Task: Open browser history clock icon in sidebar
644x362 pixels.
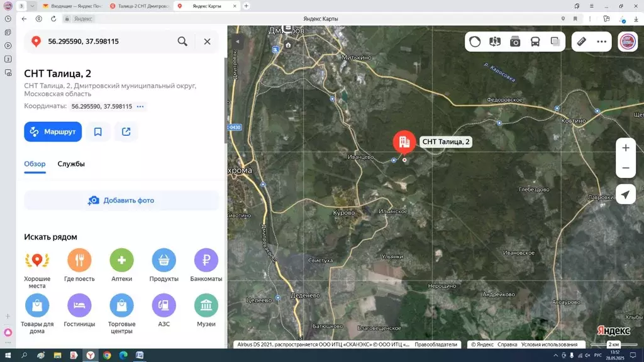Action: pyautogui.click(x=8, y=19)
